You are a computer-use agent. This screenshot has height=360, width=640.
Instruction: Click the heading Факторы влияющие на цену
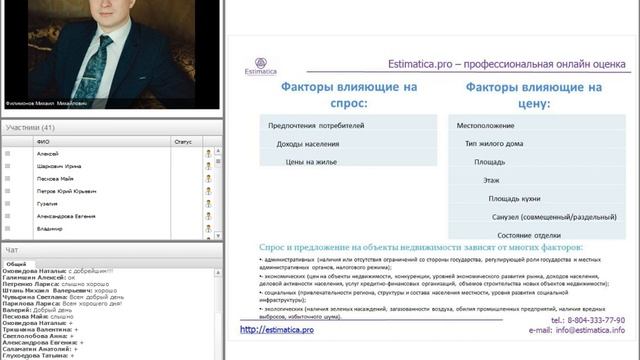533,95
